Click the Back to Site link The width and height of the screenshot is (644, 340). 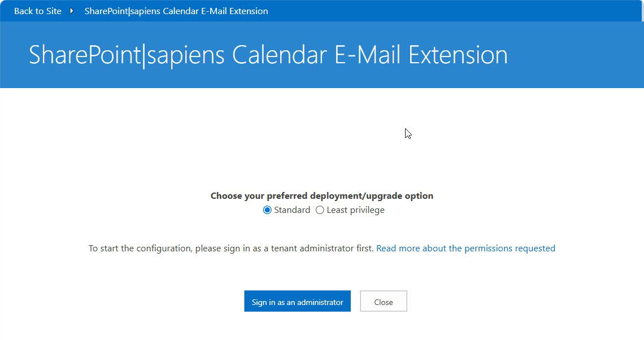tap(38, 11)
